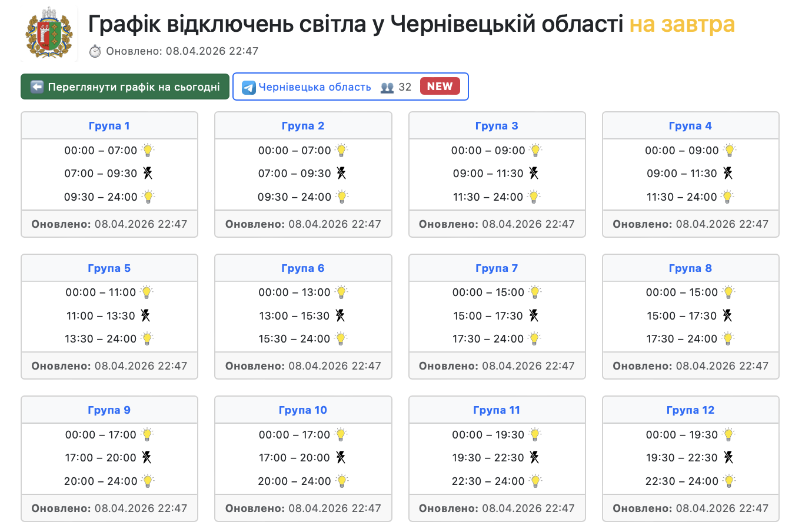Viewport: 792px width, 532px height.
Task: Open the Група 11 heading link
Action: (497, 410)
